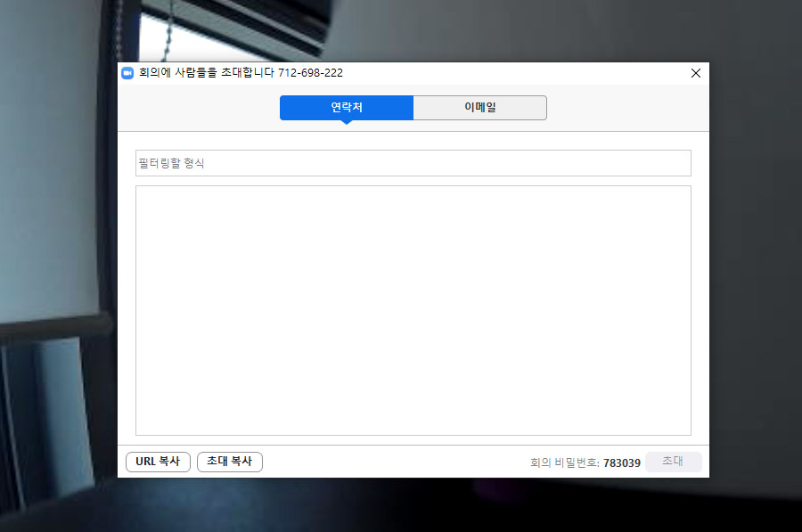
Task: Click the meeting password 783039
Action: 621,463
